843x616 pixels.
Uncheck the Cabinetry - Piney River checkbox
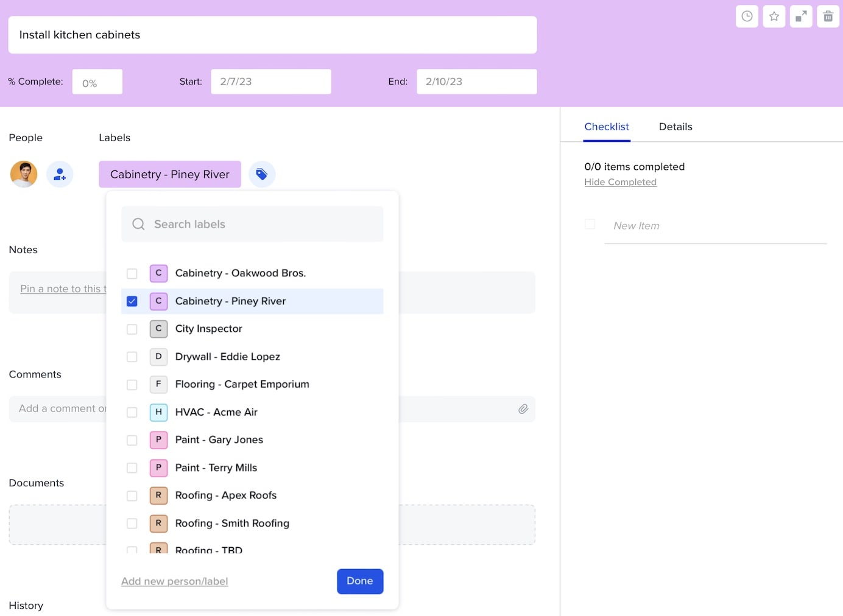(132, 301)
